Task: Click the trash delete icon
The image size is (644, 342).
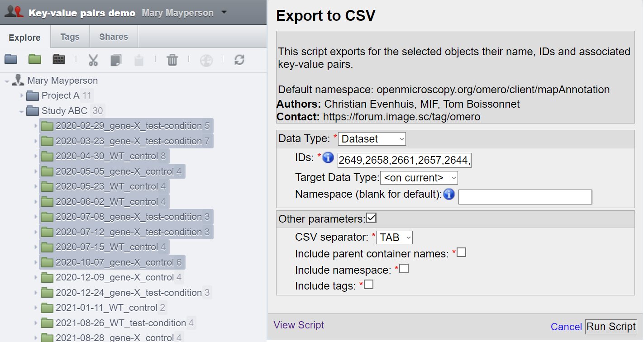Action: (172, 60)
